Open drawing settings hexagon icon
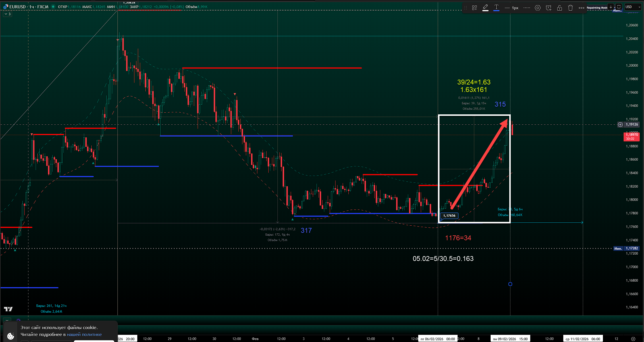This screenshot has width=644, height=342. pyautogui.click(x=538, y=8)
